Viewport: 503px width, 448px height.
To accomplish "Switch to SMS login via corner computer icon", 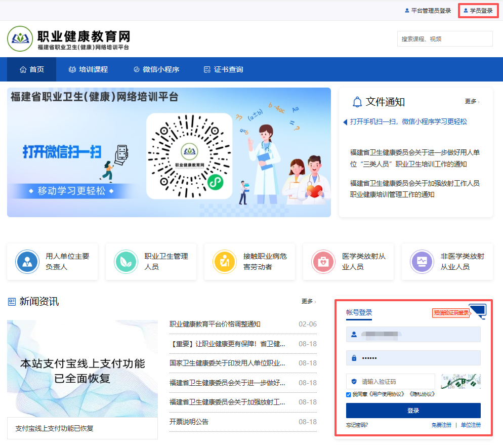I will click(x=478, y=311).
